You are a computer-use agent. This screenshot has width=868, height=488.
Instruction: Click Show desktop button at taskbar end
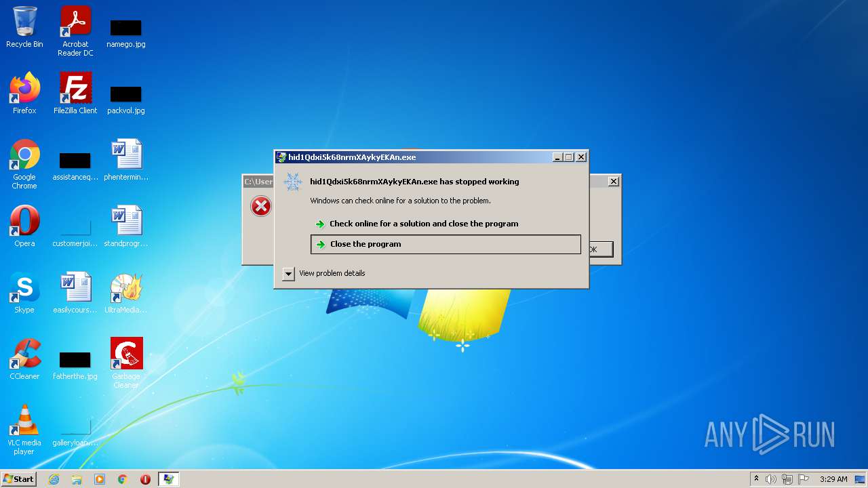pos(861,479)
